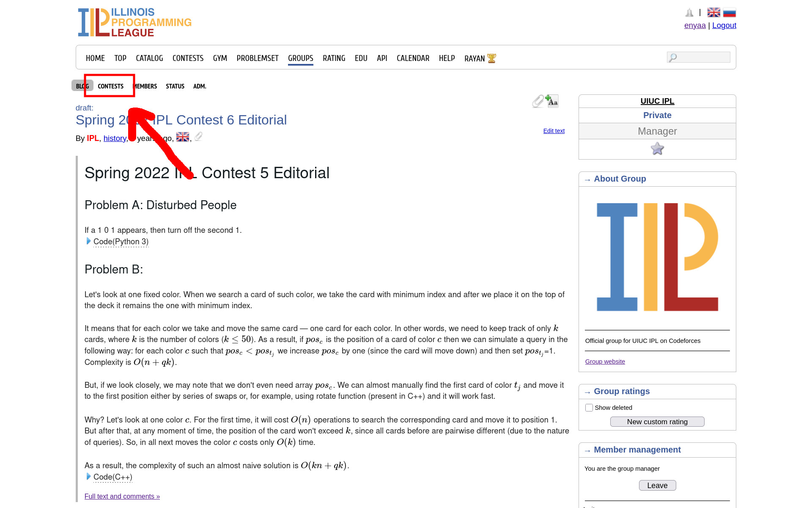812x508 pixels.
Task: Focus the search input field
Action: 702,57
